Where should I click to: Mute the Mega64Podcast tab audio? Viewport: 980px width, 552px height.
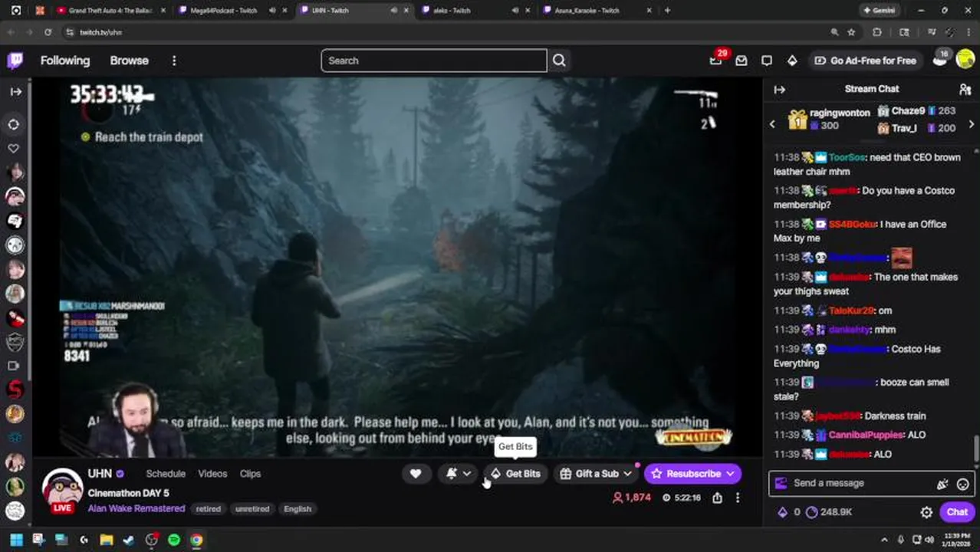coord(272,11)
